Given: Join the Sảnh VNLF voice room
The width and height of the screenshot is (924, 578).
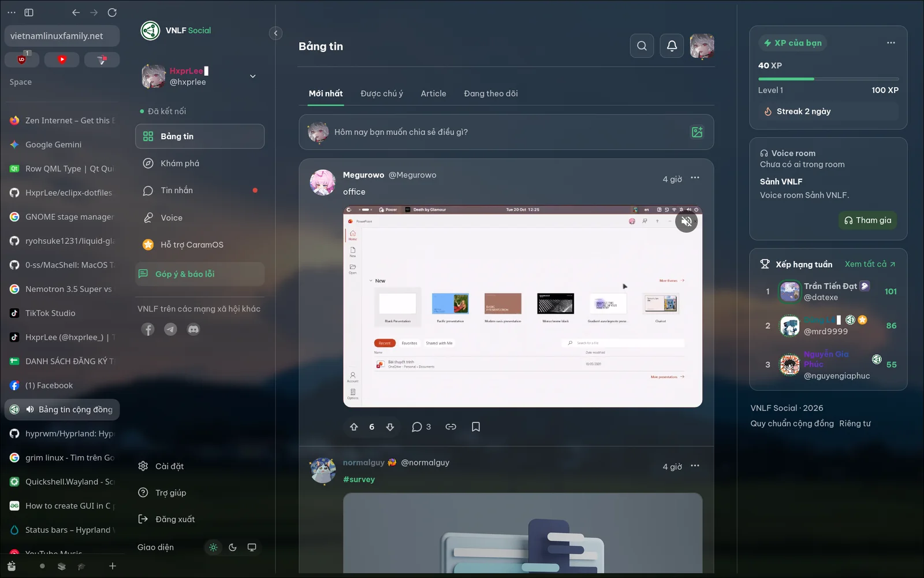Looking at the screenshot, I should (x=867, y=220).
